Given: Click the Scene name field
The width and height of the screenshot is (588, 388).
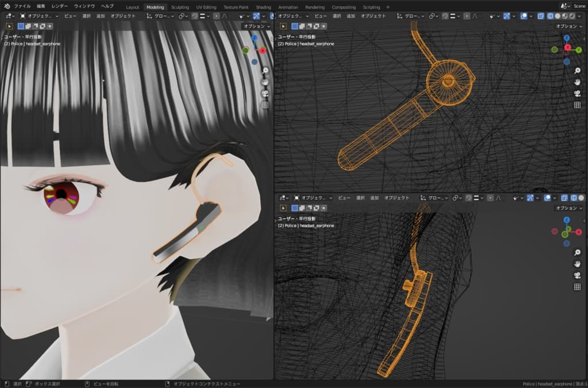Looking at the screenshot, I should 579,6.
